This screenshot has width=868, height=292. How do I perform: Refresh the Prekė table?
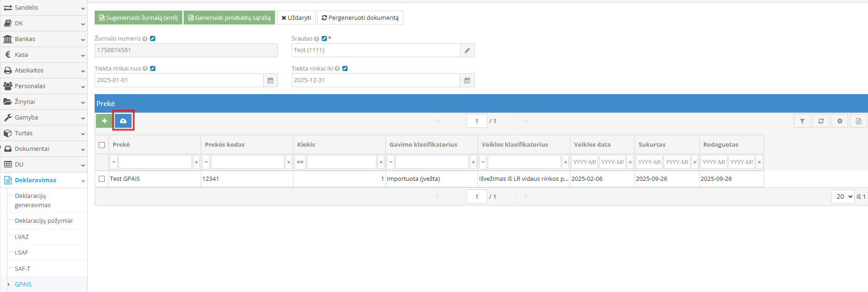pyautogui.click(x=821, y=121)
